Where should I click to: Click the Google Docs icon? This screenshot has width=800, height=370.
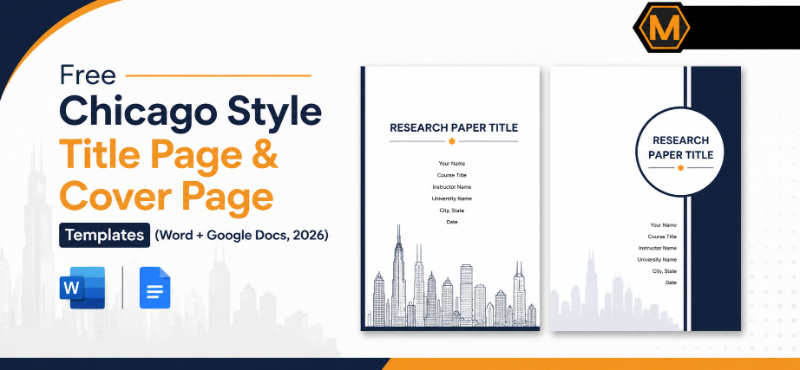pos(155,288)
